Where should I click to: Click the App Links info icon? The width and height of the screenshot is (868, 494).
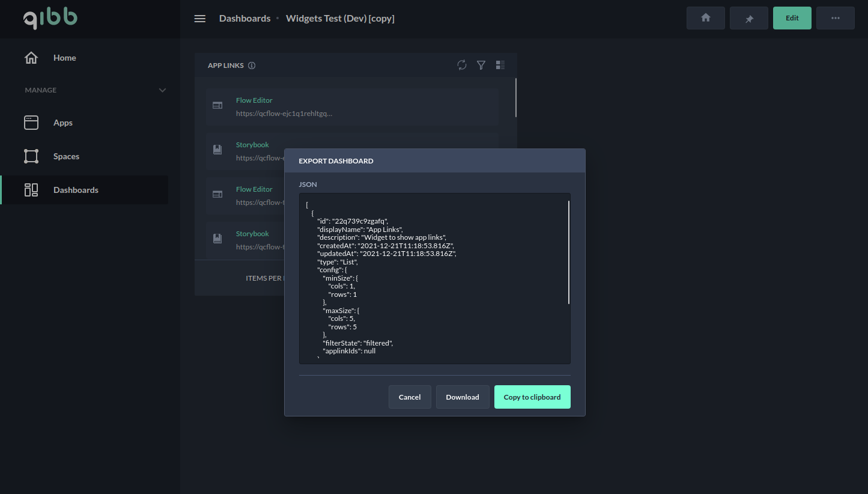[x=252, y=66]
